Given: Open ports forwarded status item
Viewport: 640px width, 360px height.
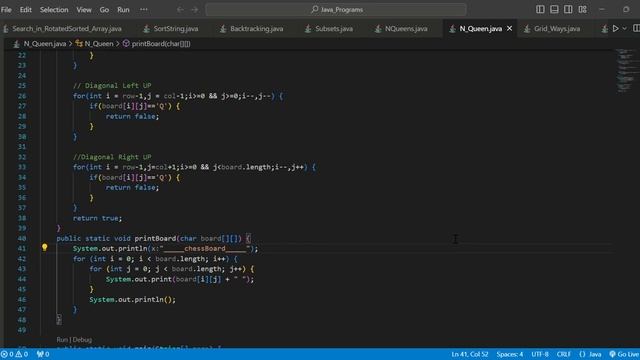Looking at the screenshot, I should tap(43, 354).
